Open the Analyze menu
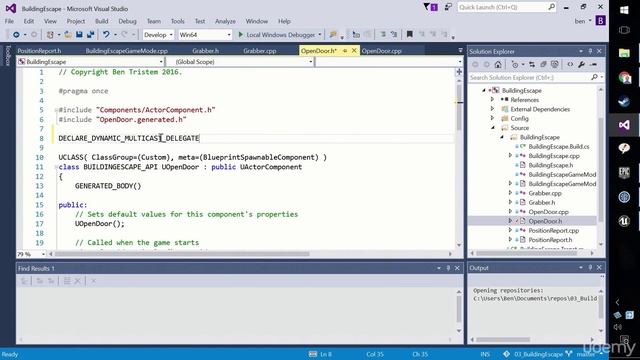 coord(225,21)
